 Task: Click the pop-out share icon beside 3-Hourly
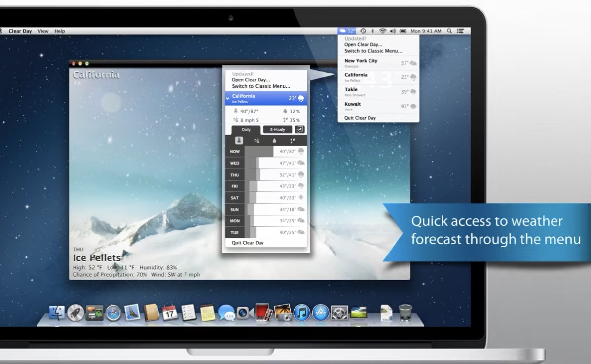[299, 130]
